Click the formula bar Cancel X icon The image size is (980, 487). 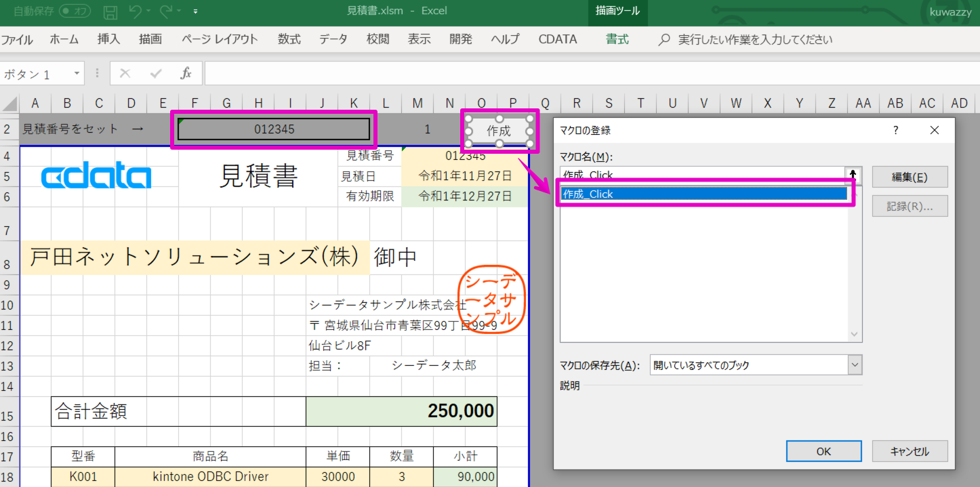[125, 73]
